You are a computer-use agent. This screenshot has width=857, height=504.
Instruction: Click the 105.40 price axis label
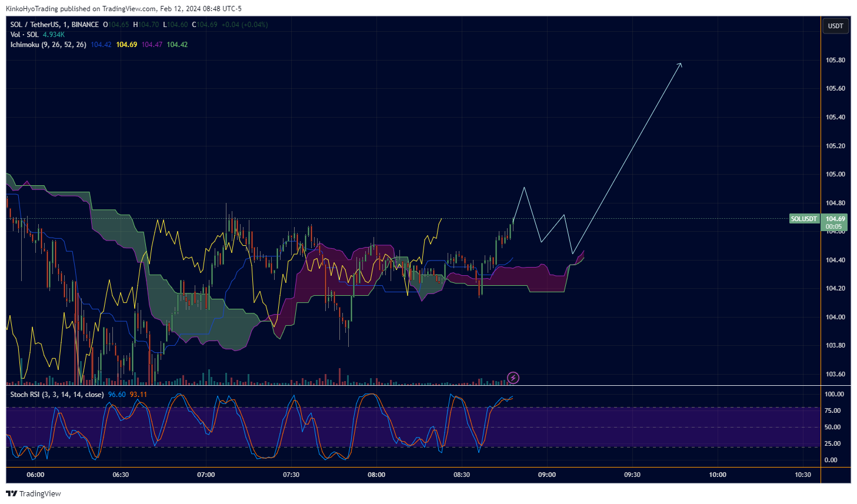(x=835, y=117)
